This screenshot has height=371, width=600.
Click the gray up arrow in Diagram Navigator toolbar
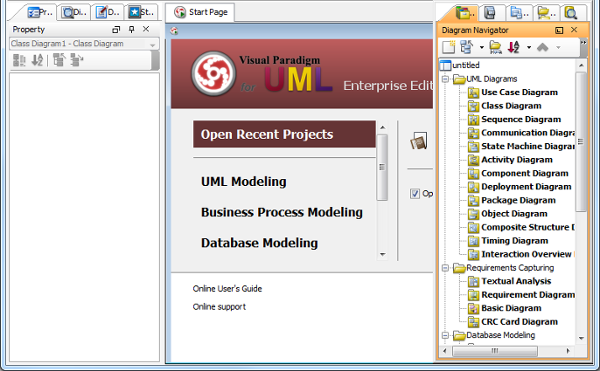click(543, 47)
